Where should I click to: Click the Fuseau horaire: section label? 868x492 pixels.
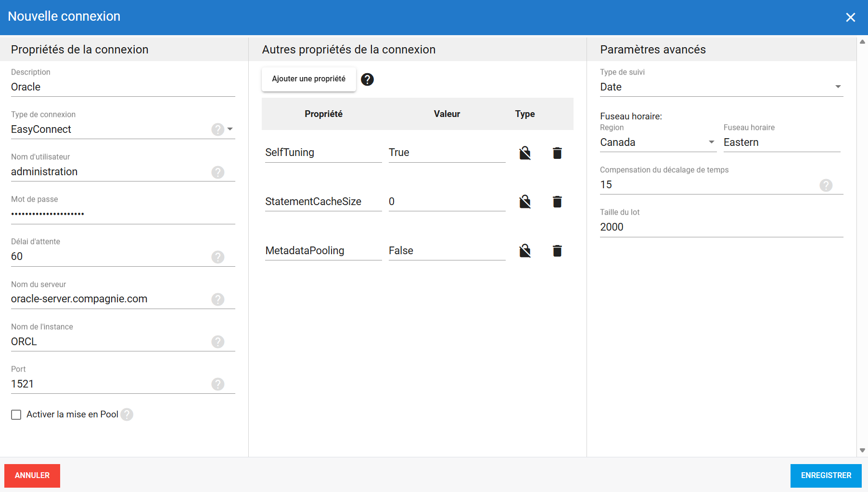[631, 117]
